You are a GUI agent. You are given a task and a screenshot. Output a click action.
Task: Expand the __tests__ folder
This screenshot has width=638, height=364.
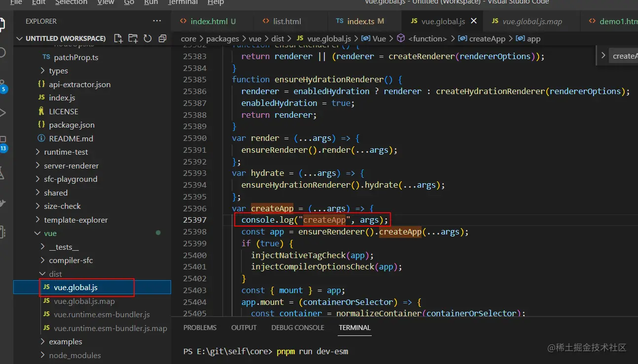(64, 247)
